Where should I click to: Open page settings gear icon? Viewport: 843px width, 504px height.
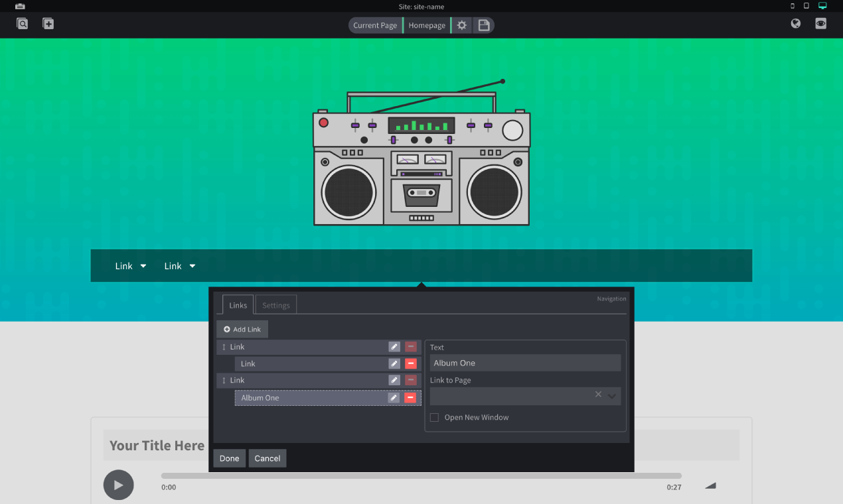pos(462,25)
